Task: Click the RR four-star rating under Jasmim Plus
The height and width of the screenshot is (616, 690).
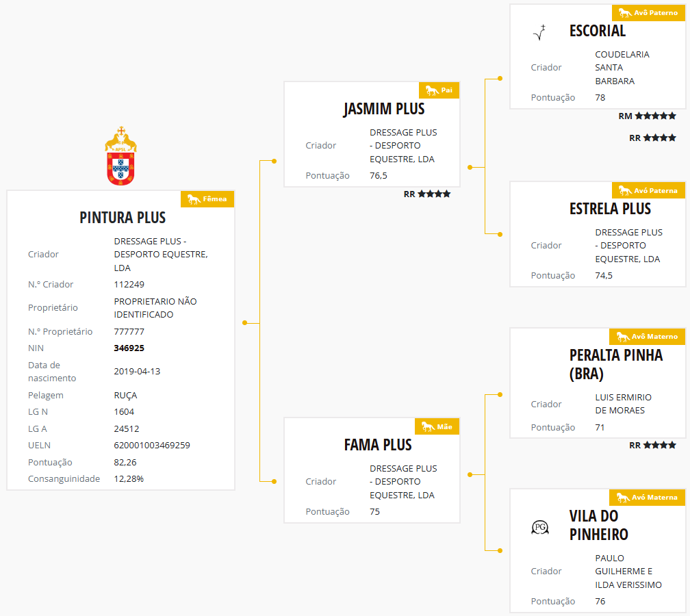Action: [x=427, y=194]
